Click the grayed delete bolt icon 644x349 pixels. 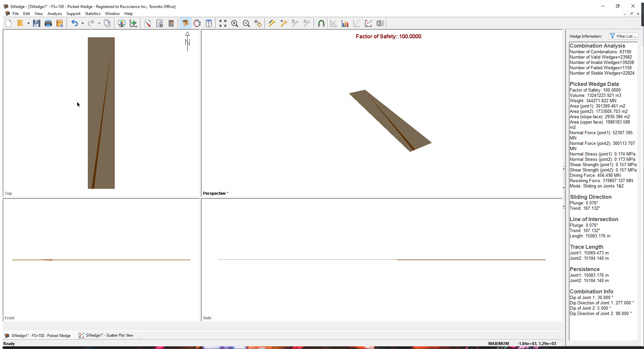(295, 23)
